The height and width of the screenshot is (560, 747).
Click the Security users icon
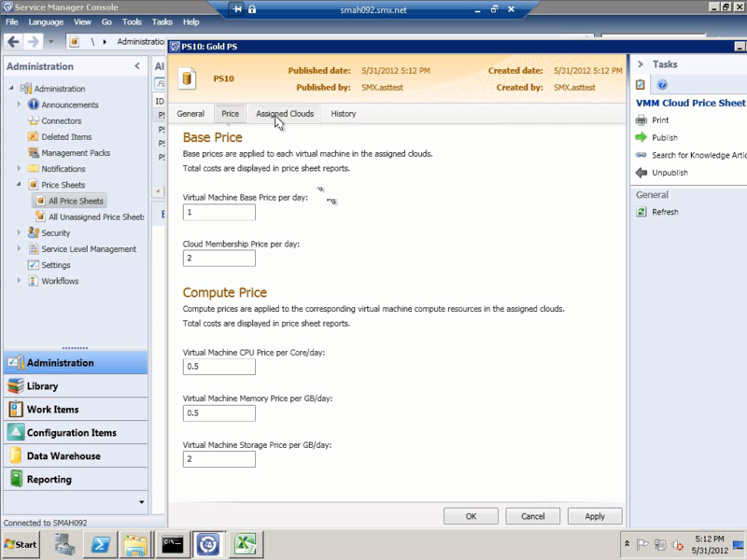click(x=33, y=232)
